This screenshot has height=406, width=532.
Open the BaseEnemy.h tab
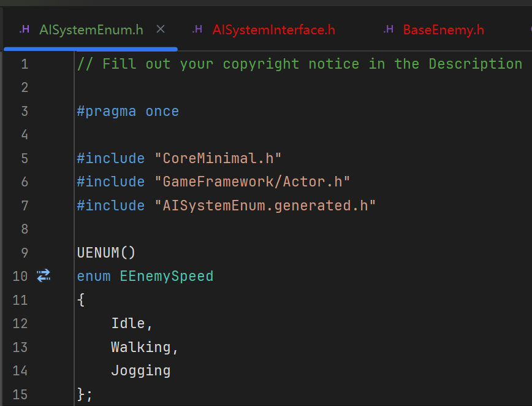(x=443, y=30)
